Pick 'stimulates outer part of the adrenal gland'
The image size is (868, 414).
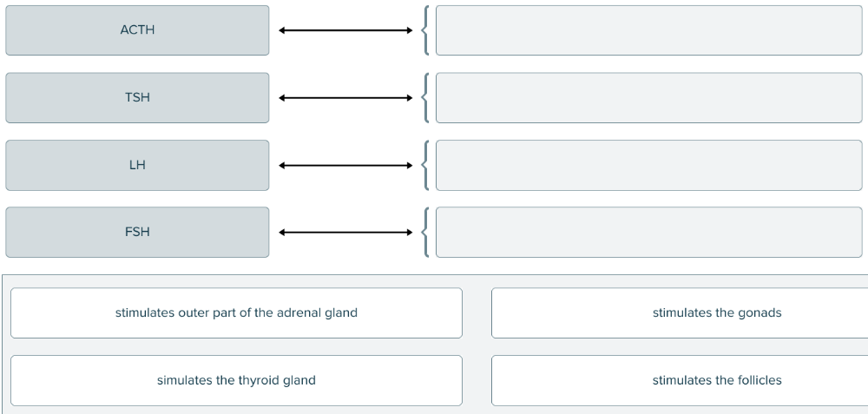236,313
